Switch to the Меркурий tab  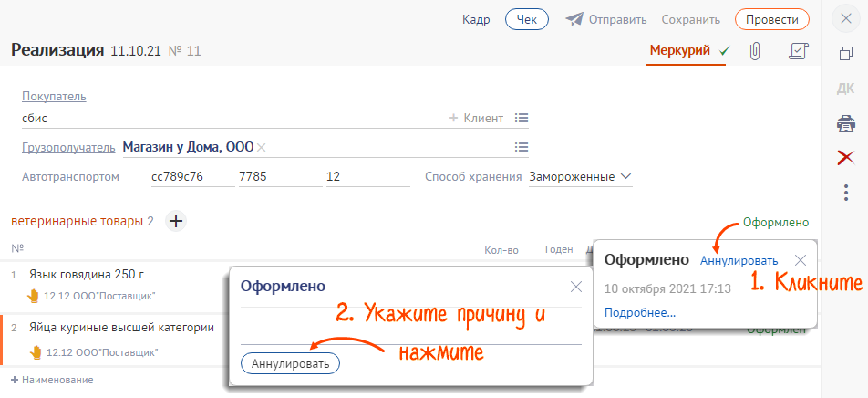679,50
